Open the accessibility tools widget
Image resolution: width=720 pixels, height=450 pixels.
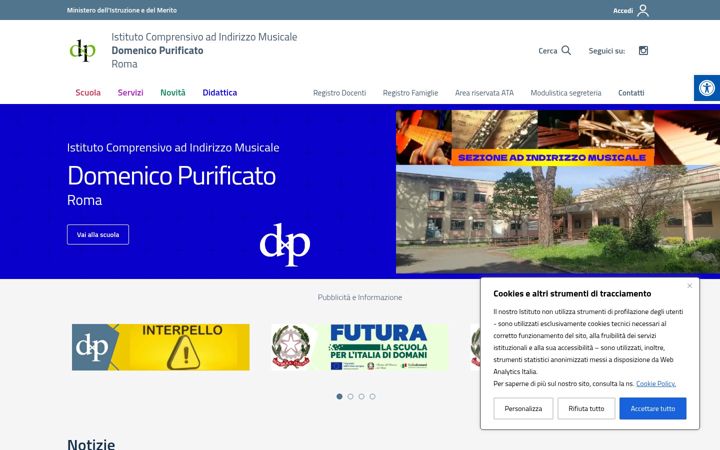[x=707, y=88]
